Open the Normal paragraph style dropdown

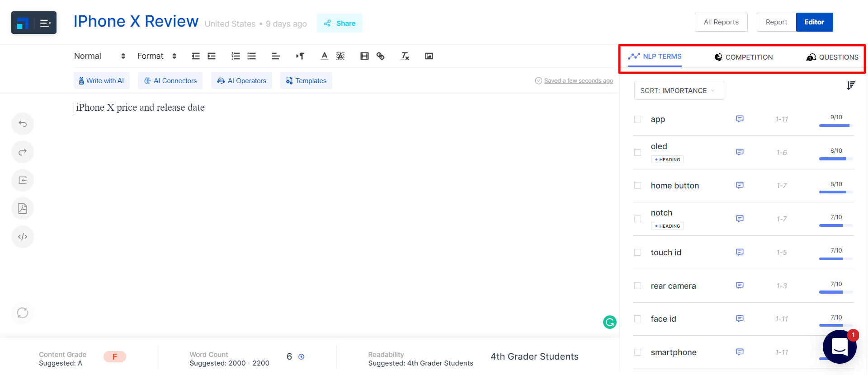(x=99, y=56)
